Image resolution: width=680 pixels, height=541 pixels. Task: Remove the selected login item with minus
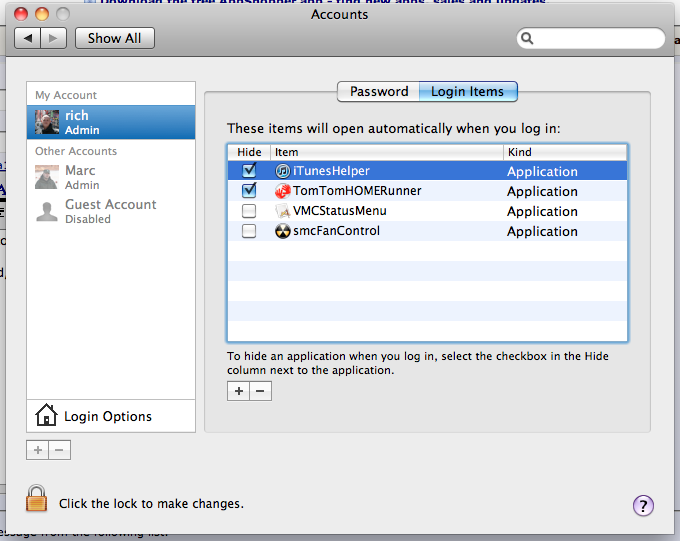[260, 391]
